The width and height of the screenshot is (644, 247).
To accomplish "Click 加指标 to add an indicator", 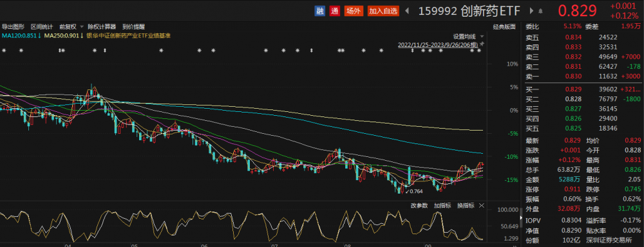I will click(442, 206).
